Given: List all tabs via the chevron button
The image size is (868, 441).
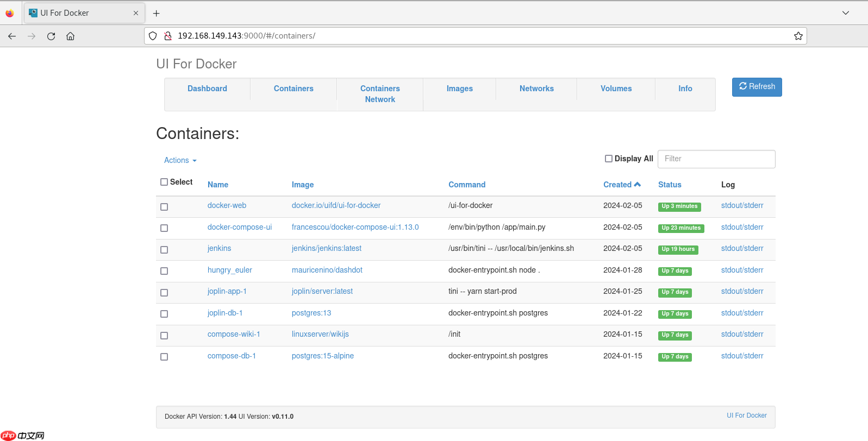Looking at the screenshot, I should pos(846,13).
